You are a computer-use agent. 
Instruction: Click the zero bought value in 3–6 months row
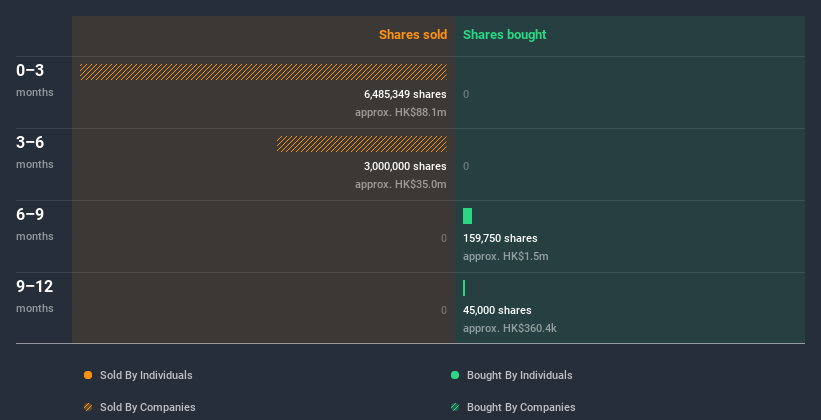tap(466, 167)
